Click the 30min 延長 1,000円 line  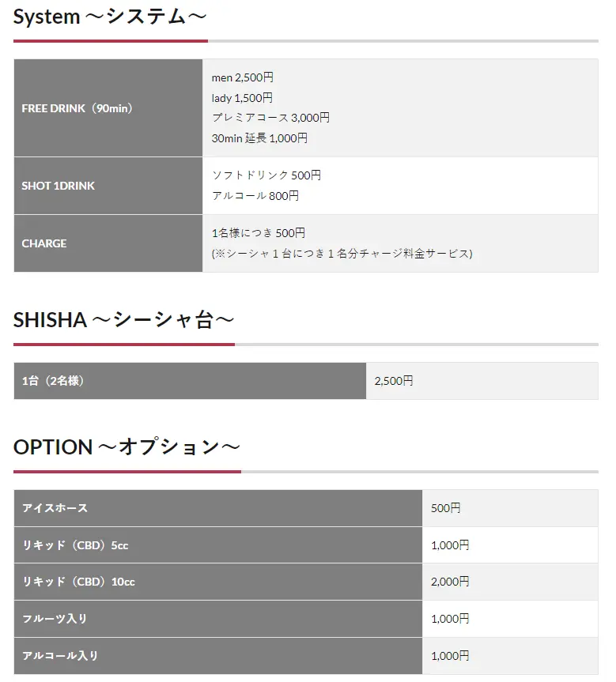pyautogui.click(x=259, y=138)
